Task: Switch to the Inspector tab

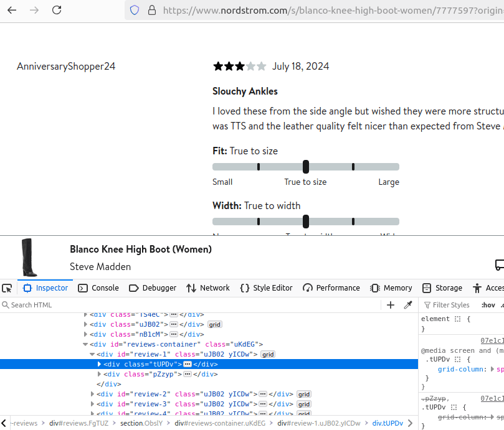Action: 45,288
